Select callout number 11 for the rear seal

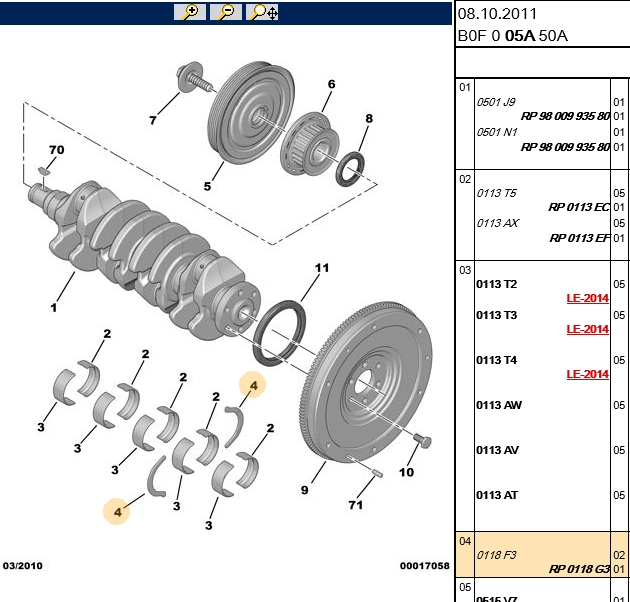click(x=321, y=268)
